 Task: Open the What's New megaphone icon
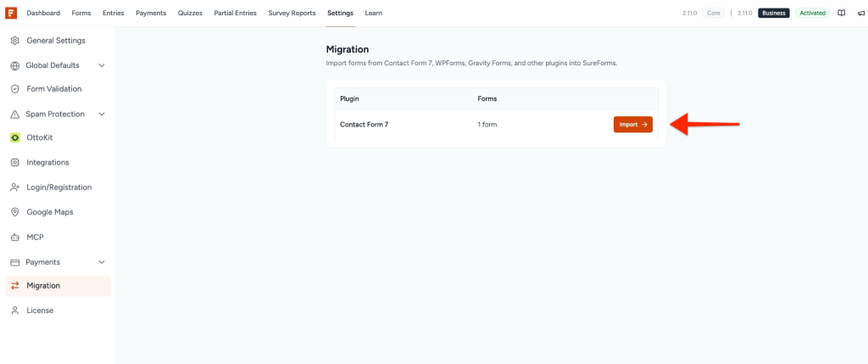[x=861, y=13]
